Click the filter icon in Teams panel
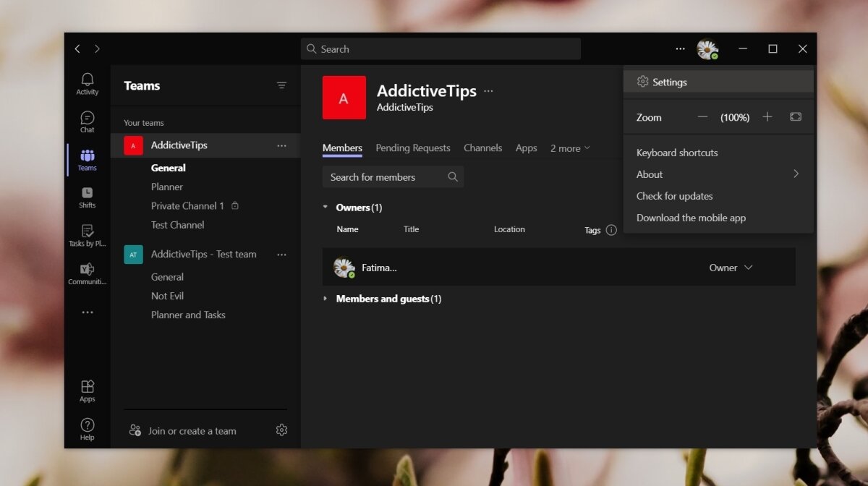 click(281, 85)
